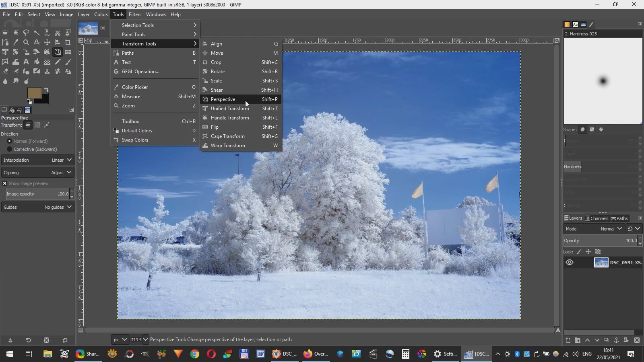Activate the Zoom tool in the toolbox
Image resolution: width=644 pixels, height=362 pixels.
[x=26, y=42]
